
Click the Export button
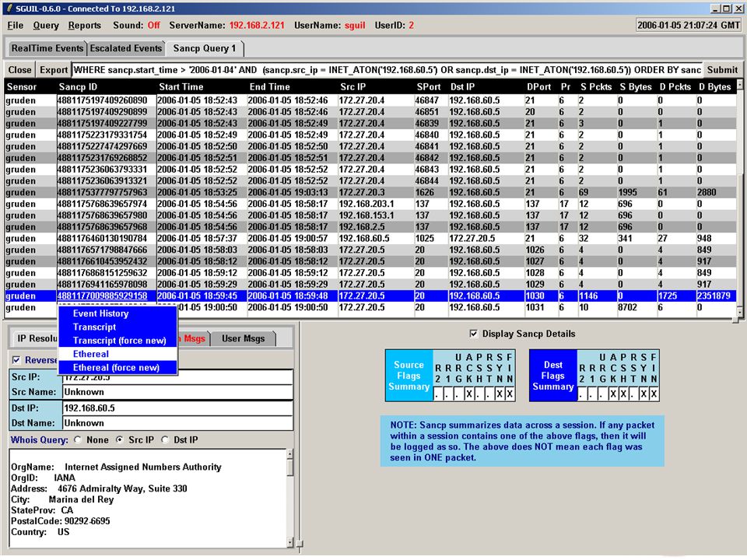[x=54, y=70]
